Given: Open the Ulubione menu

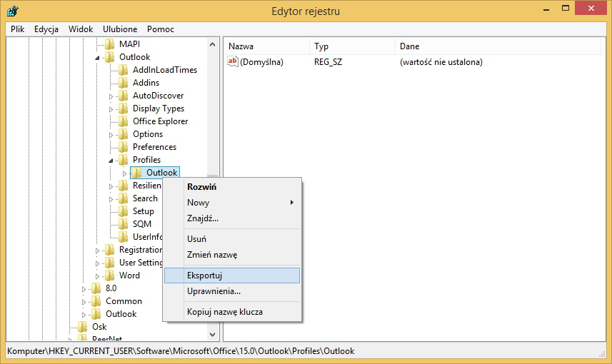Looking at the screenshot, I should click(120, 29).
